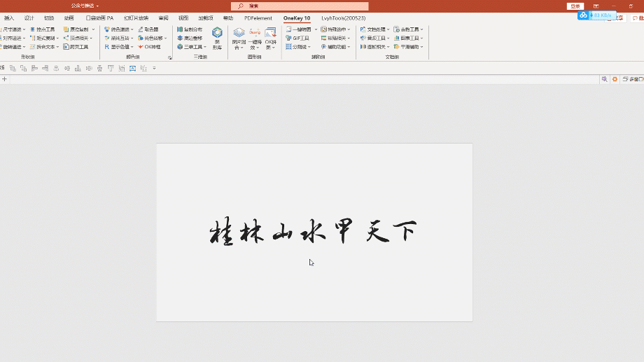The height and width of the screenshot is (362, 644).
Task: Select the 桂林山水甲天下 text on slide
Action: coord(314,232)
